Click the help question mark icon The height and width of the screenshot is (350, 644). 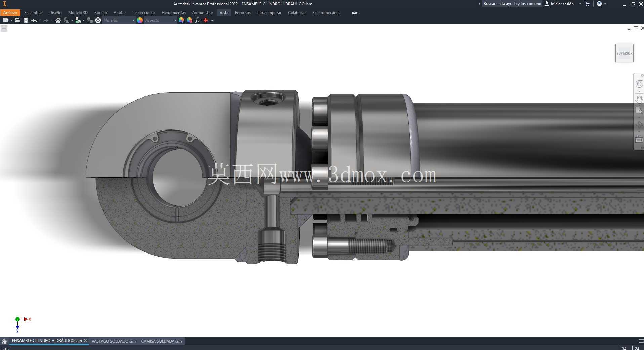(599, 4)
